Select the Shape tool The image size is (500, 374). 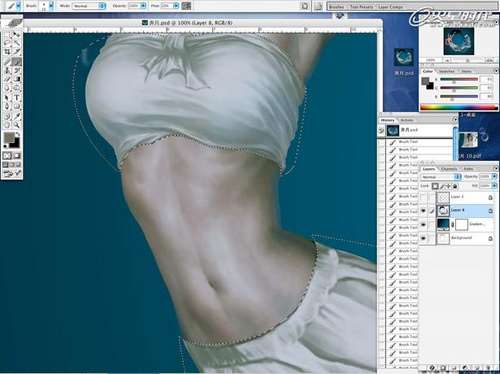pos(17,107)
